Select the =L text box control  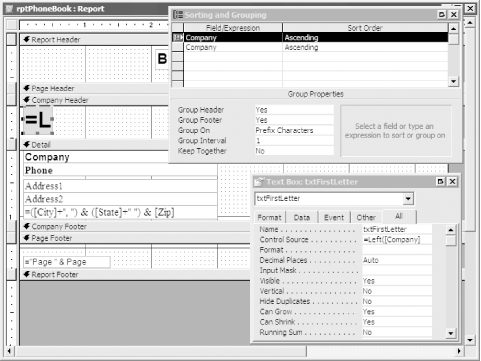38,120
